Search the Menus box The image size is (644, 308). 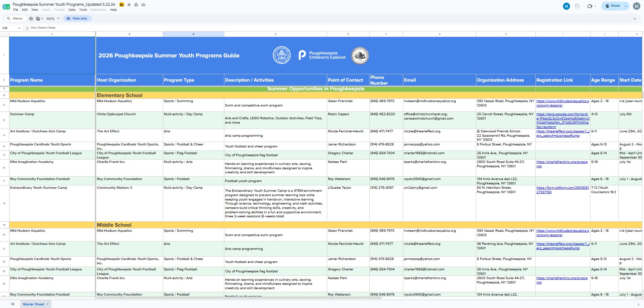[x=15, y=18]
